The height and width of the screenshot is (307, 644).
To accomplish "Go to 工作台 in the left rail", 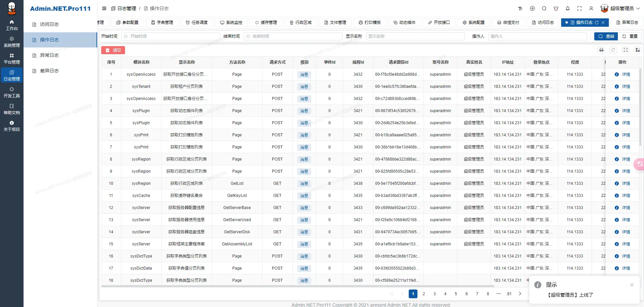I will point(12,25).
